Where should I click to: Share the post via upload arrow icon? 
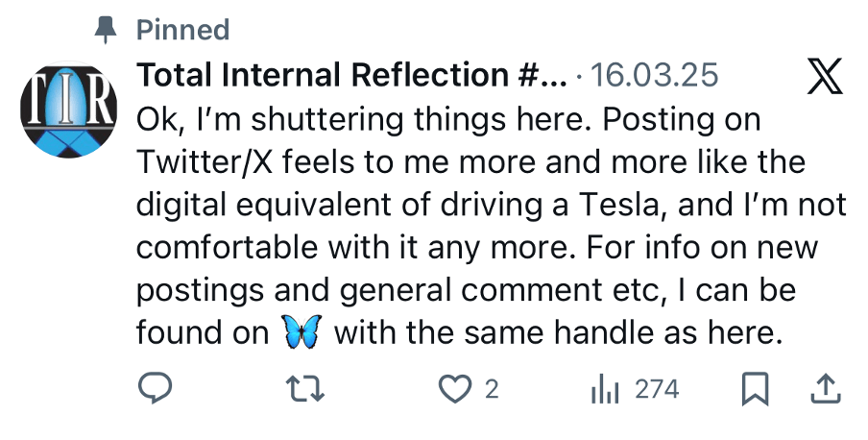tap(827, 389)
